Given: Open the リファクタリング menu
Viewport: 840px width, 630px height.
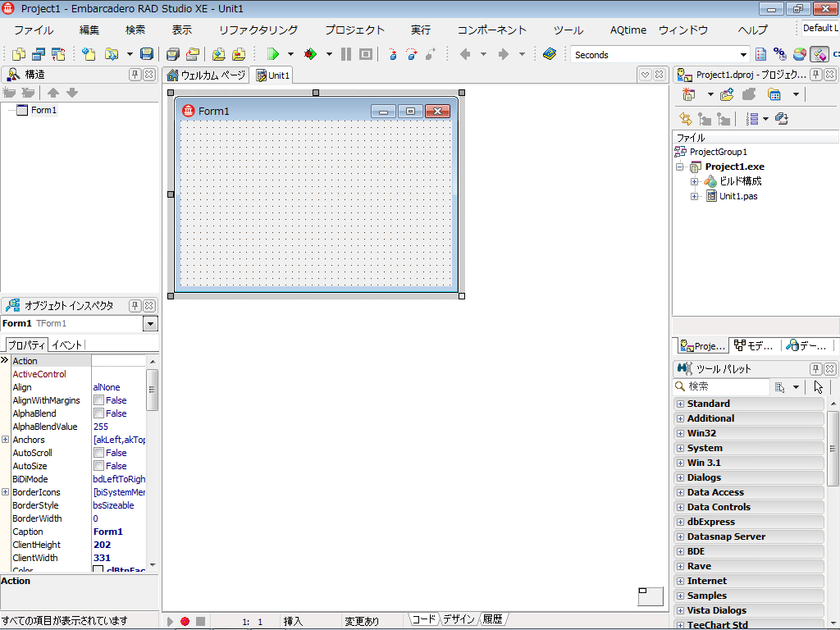Looking at the screenshot, I should (258, 30).
